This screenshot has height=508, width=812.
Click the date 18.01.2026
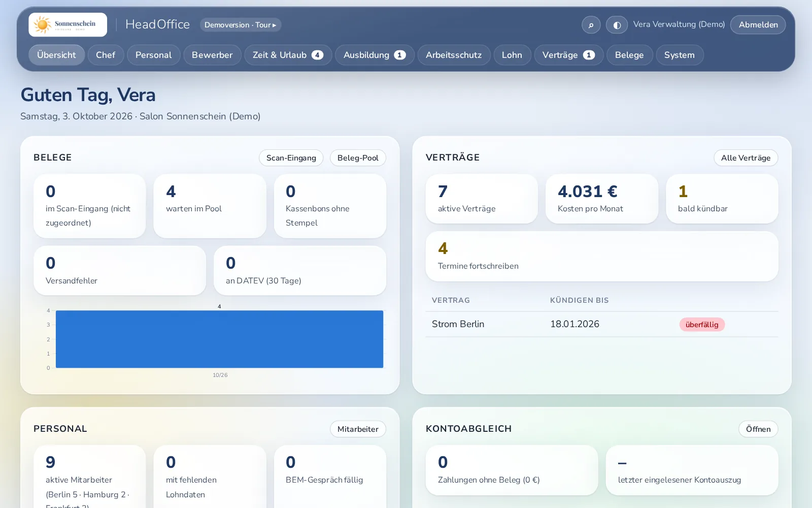coord(574,324)
